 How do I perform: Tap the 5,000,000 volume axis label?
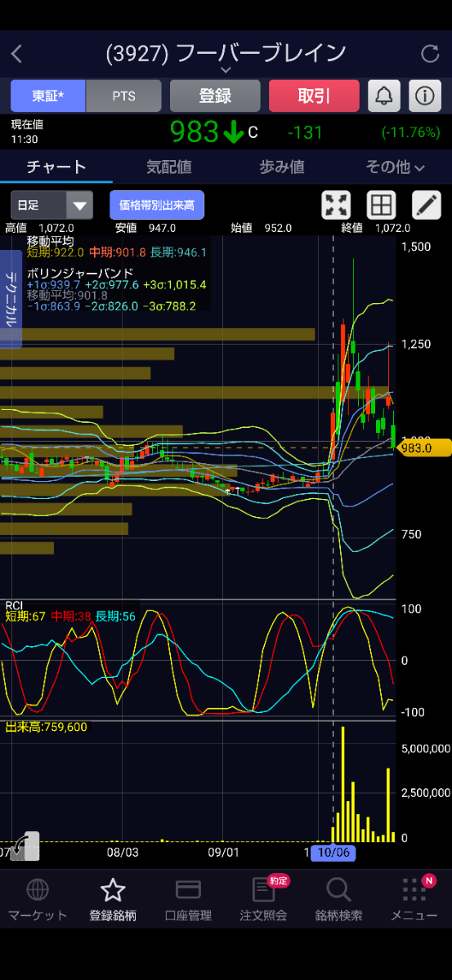click(x=426, y=748)
